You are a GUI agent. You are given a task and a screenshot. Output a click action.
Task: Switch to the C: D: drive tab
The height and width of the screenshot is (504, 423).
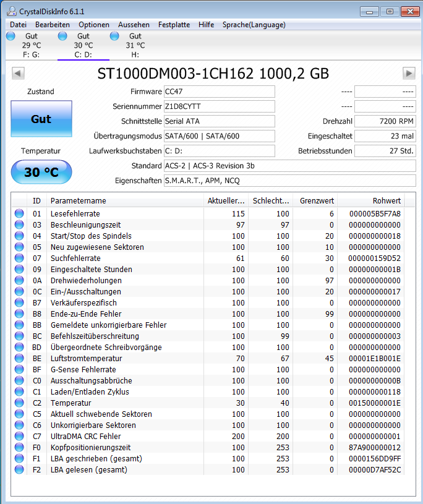tap(83, 45)
